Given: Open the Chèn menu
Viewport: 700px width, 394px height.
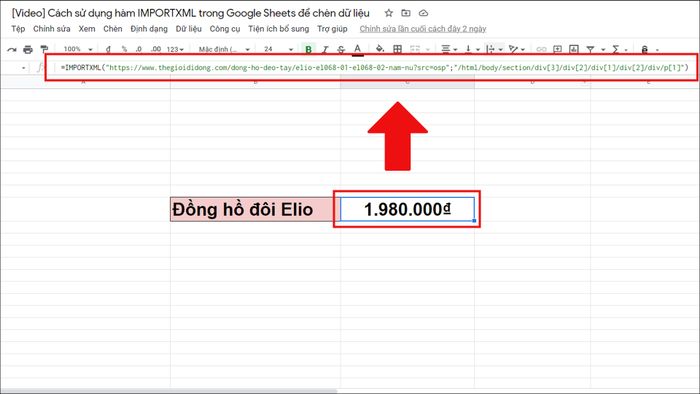Looking at the screenshot, I should point(112,29).
